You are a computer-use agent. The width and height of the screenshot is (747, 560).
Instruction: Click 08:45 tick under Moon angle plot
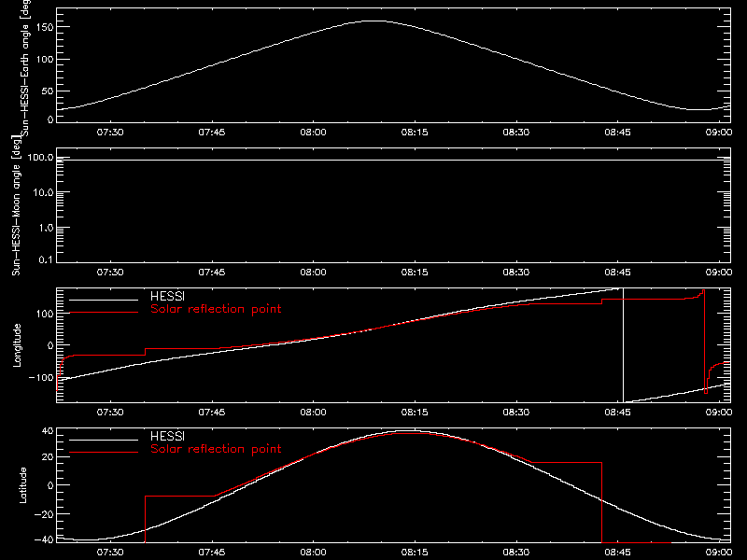(x=617, y=272)
